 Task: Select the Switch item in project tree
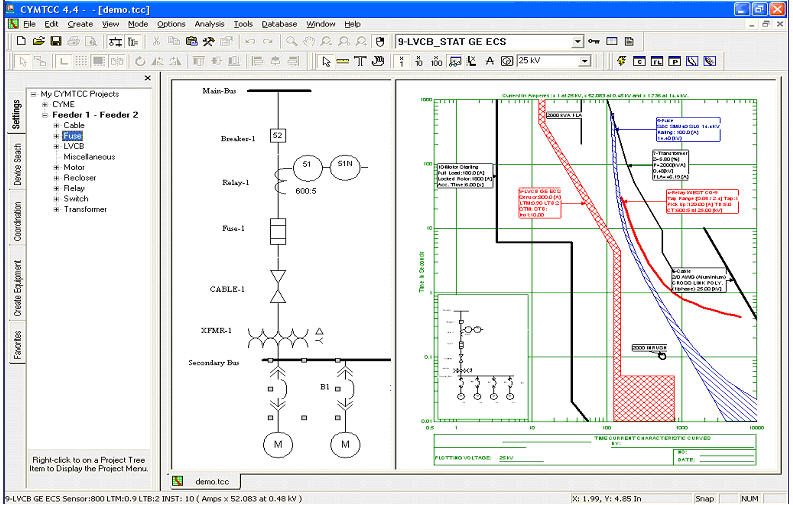(76, 199)
